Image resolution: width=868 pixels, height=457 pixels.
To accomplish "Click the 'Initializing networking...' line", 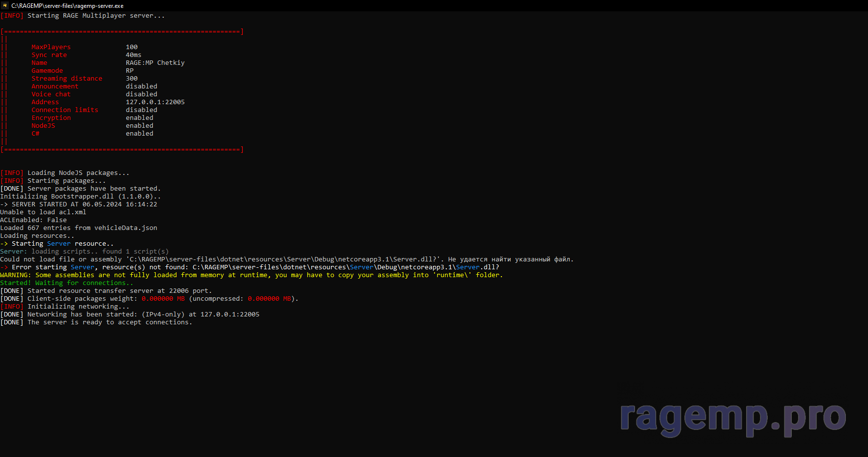I will pos(65,307).
